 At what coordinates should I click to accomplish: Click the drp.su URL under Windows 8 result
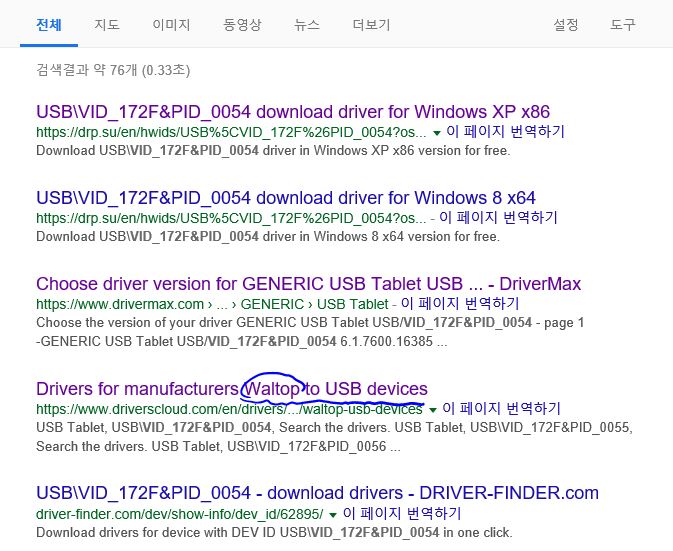pyautogui.click(x=231, y=218)
